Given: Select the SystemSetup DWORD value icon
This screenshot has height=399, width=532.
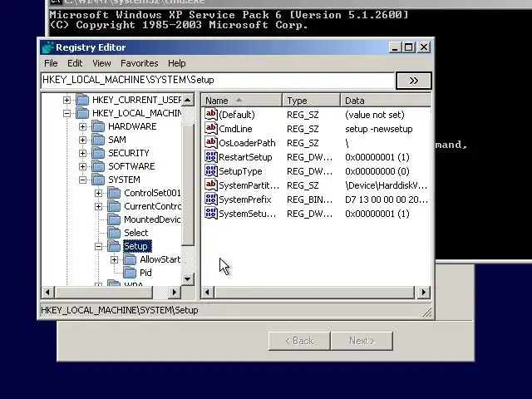Looking at the screenshot, I should coord(210,214).
